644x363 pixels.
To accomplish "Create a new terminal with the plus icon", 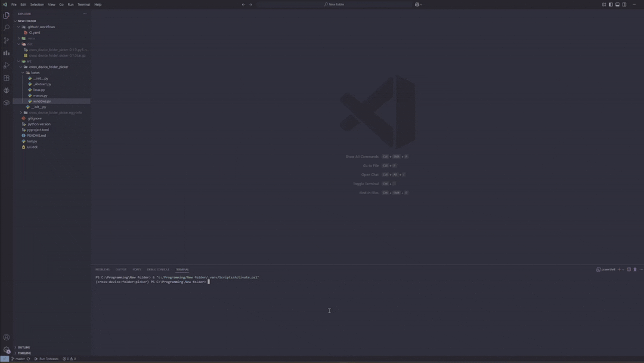I will point(618,269).
